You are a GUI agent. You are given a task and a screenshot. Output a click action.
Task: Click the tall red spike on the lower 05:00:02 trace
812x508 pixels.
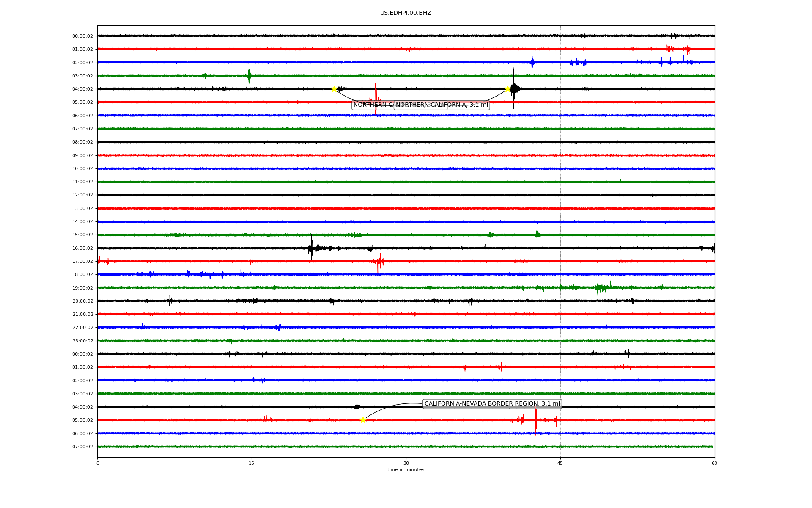coord(536,420)
